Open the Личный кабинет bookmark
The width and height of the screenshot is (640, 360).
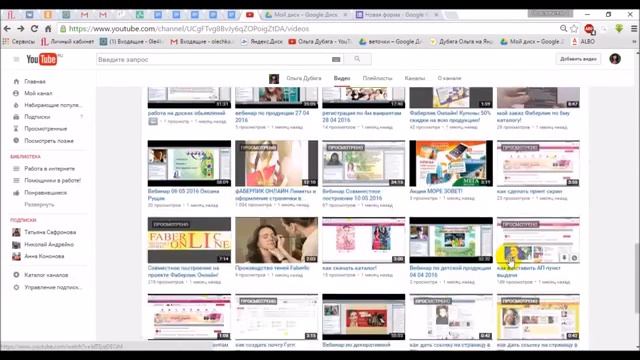point(67,42)
